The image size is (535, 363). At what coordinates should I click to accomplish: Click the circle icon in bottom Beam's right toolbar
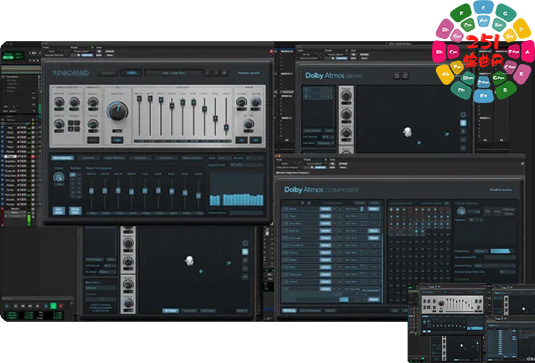coord(245,243)
